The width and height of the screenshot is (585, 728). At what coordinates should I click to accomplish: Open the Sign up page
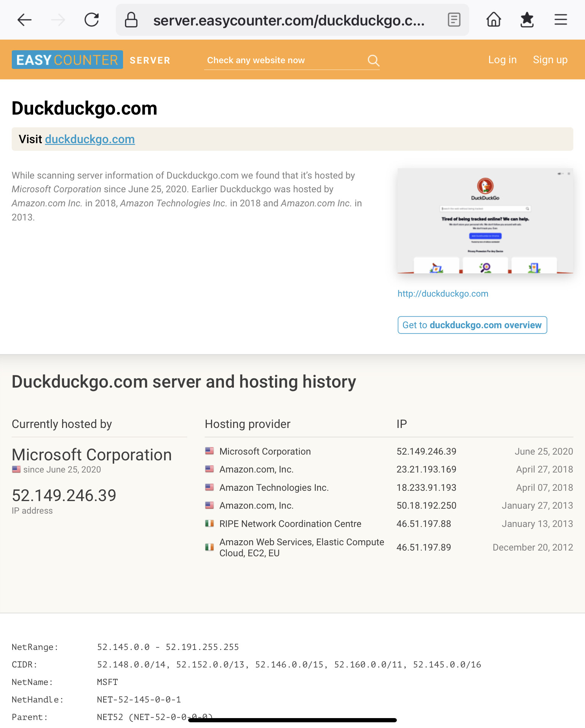coord(550,60)
